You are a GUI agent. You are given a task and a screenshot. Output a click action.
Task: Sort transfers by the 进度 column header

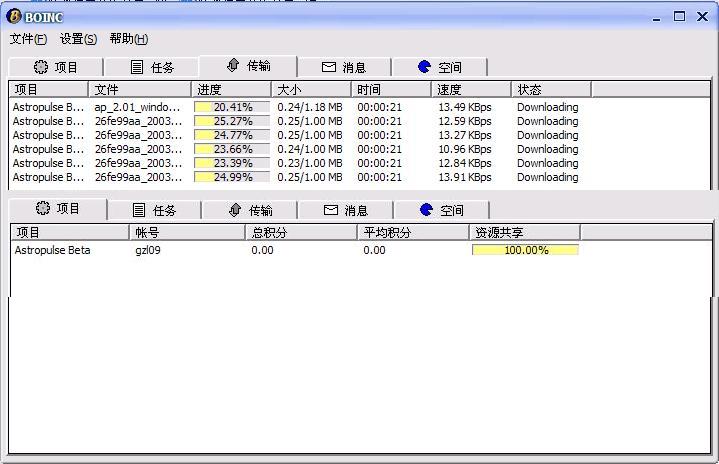(x=231, y=89)
